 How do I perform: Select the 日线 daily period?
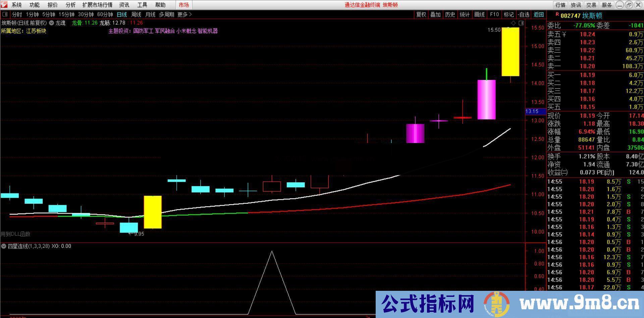[x=122, y=14]
